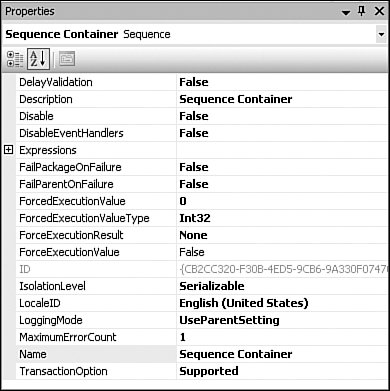Select the Alphabetical sort icon

point(39,59)
